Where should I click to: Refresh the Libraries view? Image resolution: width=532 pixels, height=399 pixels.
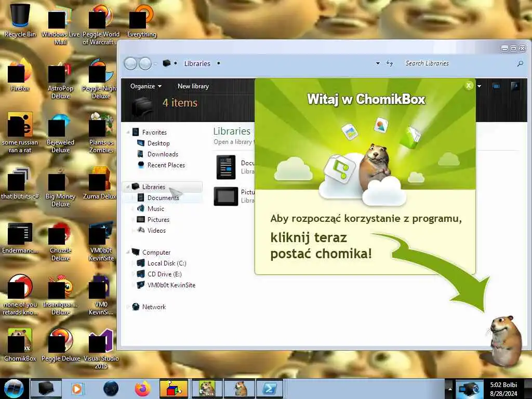tap(390, 63)
